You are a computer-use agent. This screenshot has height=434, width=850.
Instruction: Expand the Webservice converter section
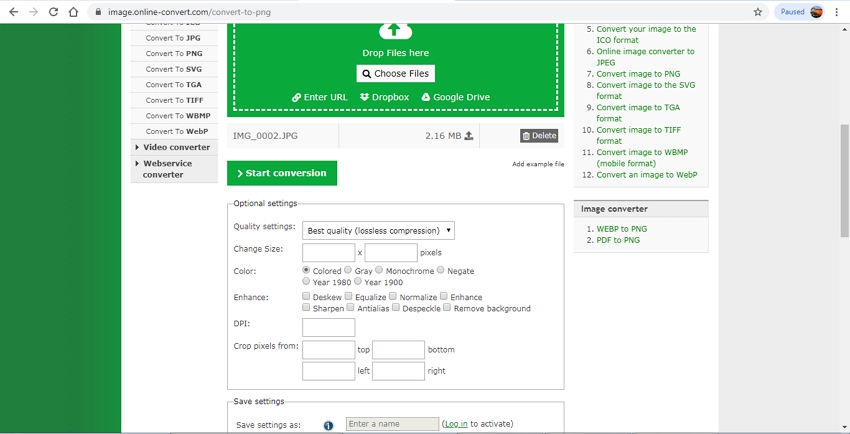click(x=174, y=169)
